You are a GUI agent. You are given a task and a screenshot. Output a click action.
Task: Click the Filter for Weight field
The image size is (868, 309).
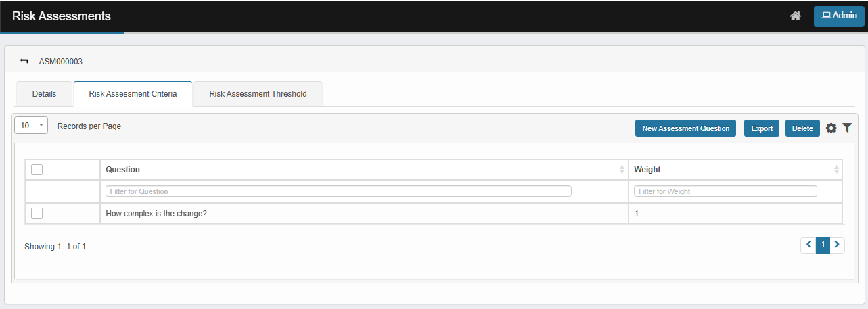[x=725, y=191]
